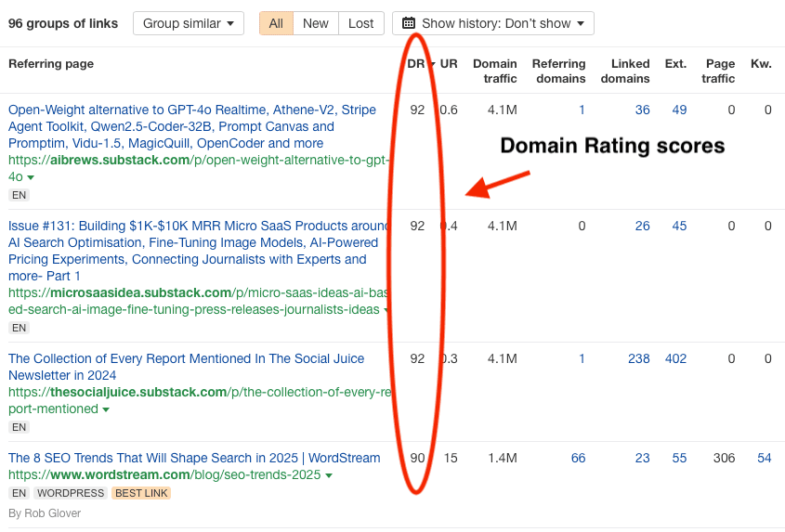Sort by Referring domains column header

[558, 71]
